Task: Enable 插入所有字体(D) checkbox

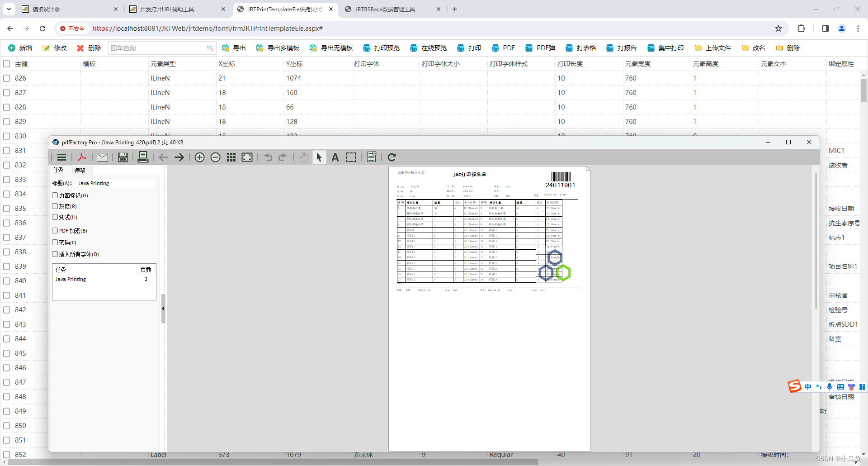Action: point(55,254)
